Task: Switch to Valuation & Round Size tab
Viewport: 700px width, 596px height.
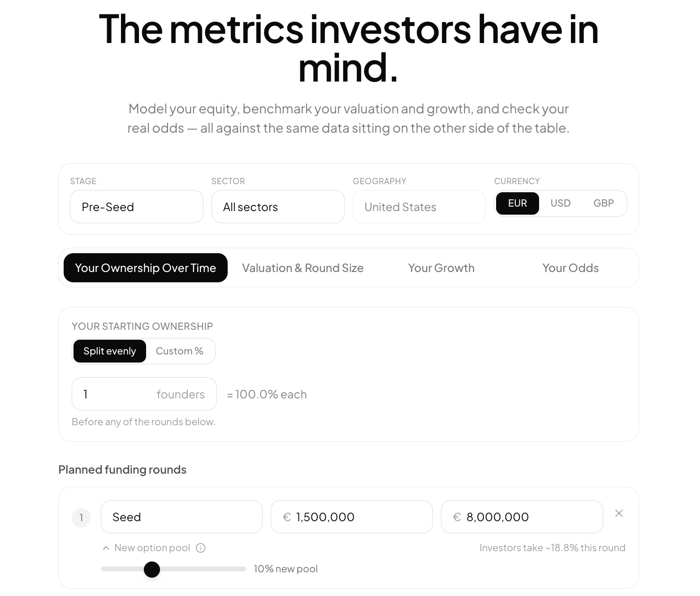Action: coord(303,268)
